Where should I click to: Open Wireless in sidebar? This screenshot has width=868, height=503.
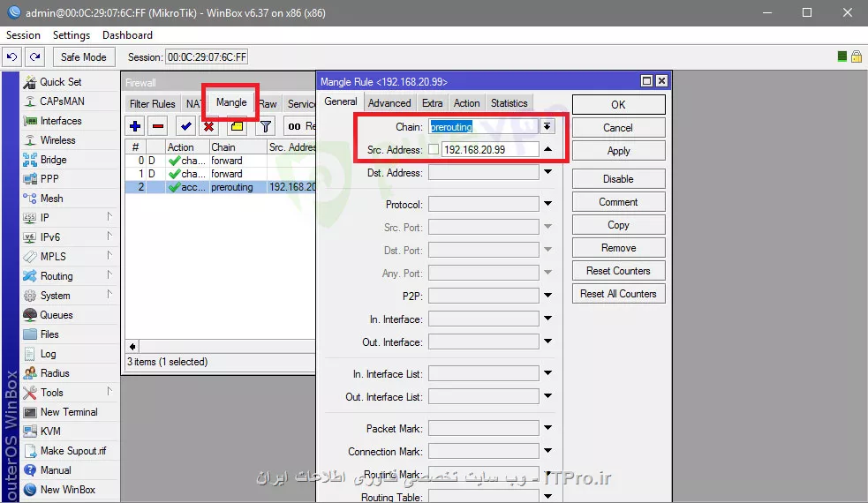[57, 140]
